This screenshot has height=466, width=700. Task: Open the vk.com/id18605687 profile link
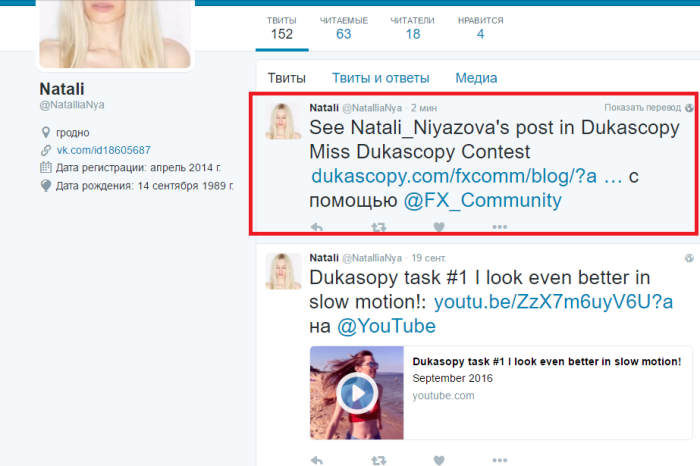104,150
